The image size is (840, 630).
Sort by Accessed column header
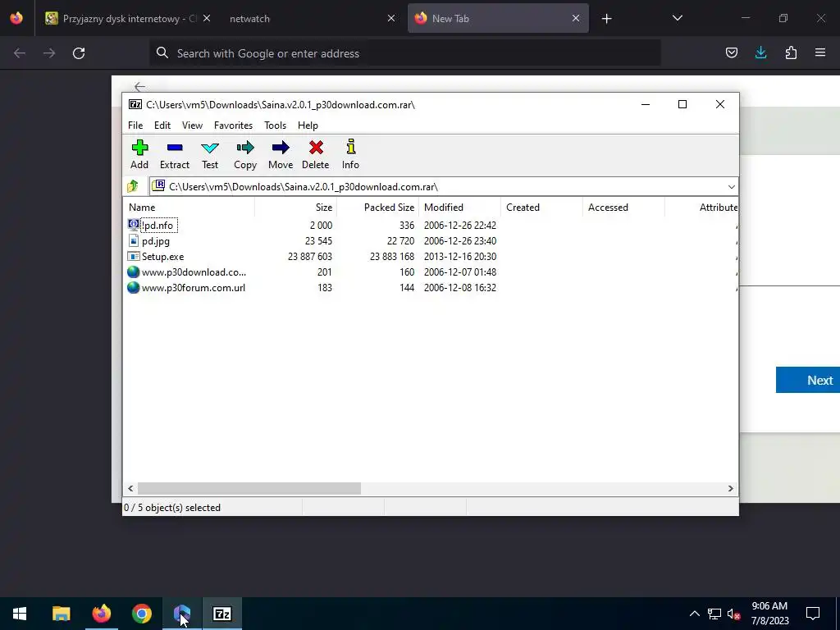[623, 208]
